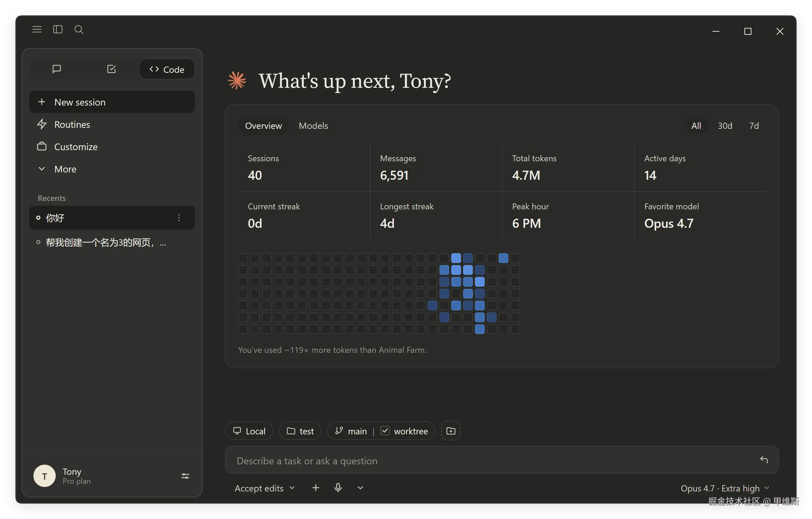Open Routines in the sidebar

coord(112,124)
